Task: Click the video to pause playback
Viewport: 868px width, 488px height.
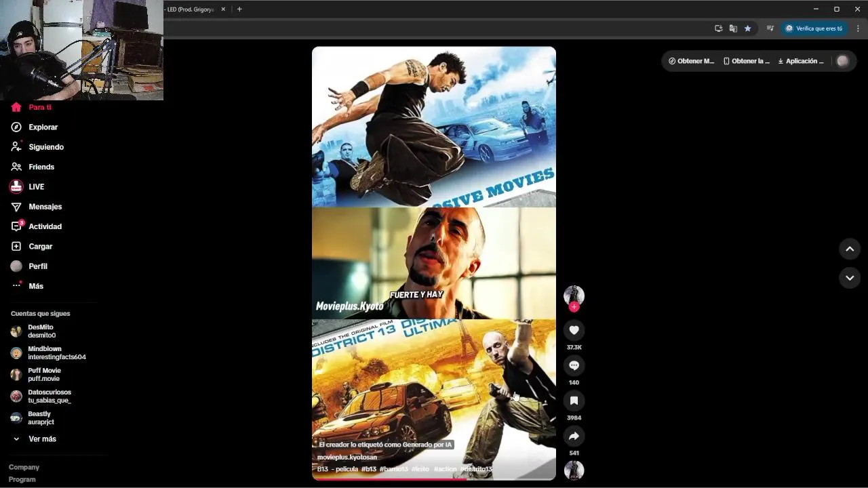Action: click(x=434, y=263)
